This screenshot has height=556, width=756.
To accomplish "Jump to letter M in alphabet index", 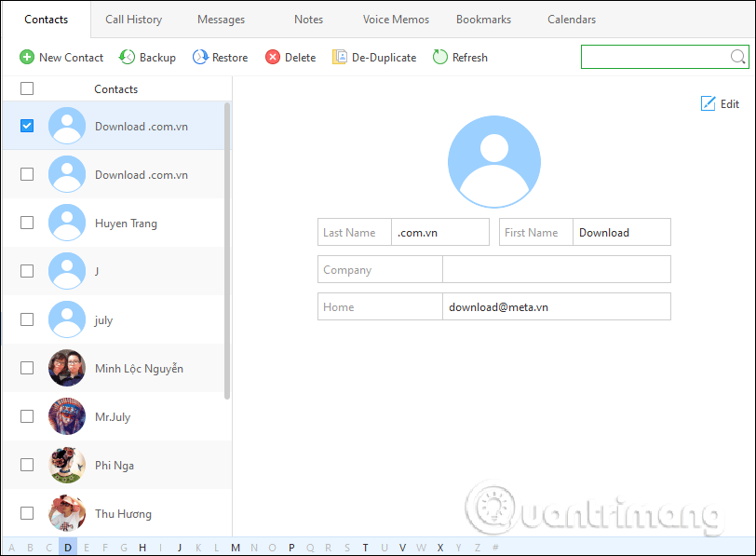I will point(236,548).
